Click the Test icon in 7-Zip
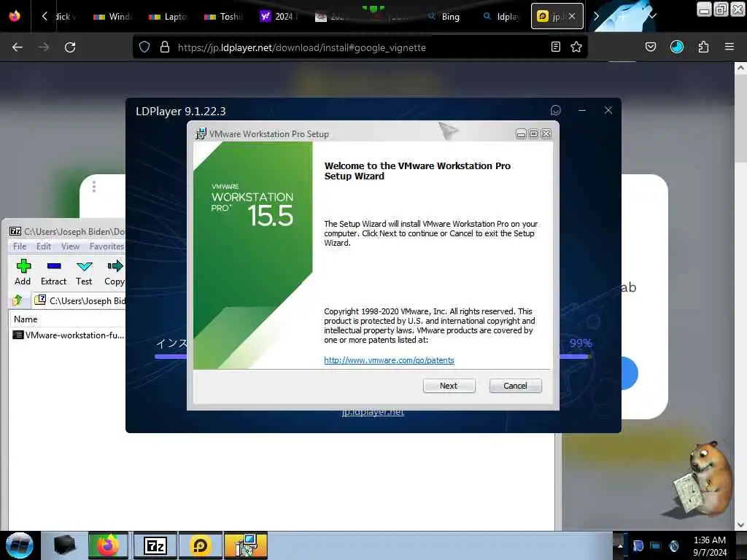This screenshot has width=747, height=560. [x=84, y=273]
